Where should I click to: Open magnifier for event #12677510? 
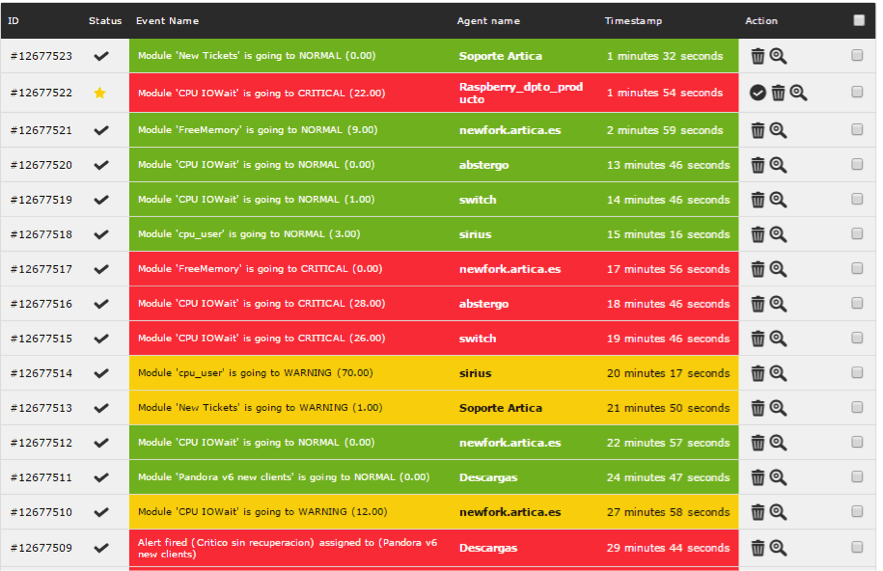[778, 512]
